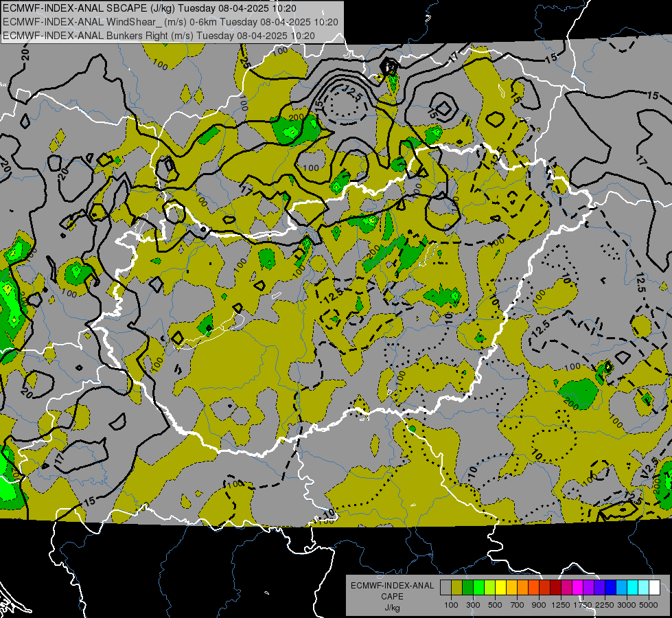Choose the yellow-green legend swatch

pos(490,587)
